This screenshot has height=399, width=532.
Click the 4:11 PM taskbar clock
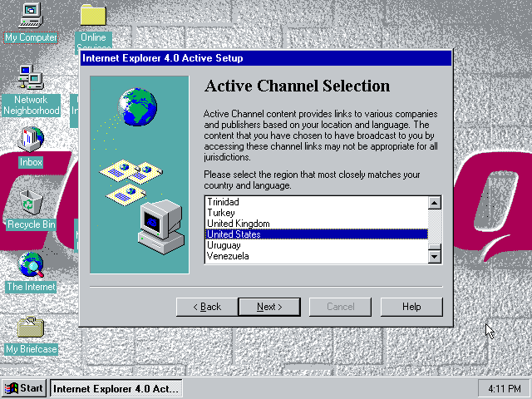505,388
